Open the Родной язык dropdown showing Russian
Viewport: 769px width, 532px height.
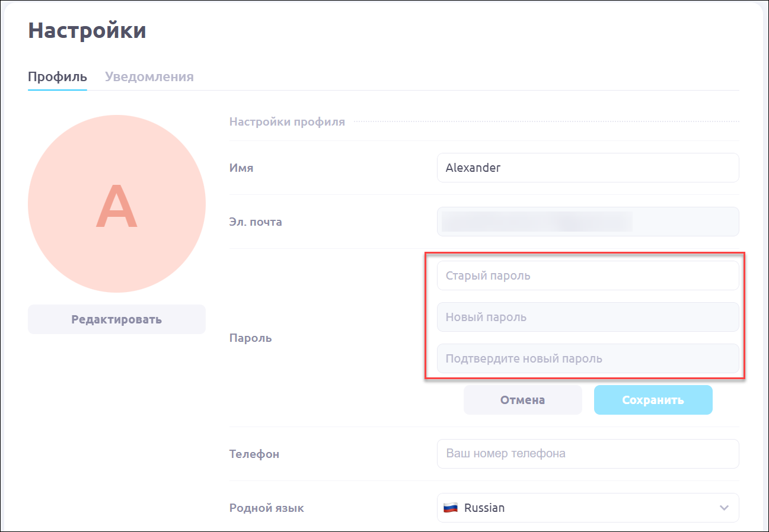click(x=587, y=508)
